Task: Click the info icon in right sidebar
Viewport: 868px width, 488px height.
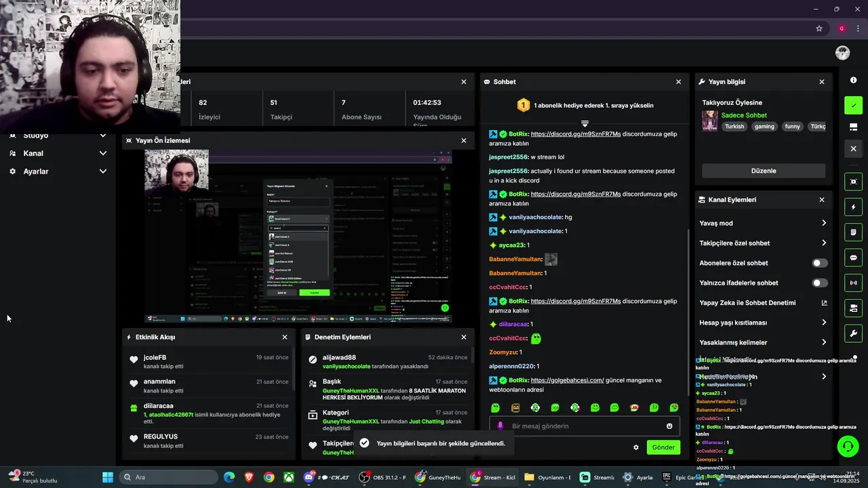Action: [853, 80]
